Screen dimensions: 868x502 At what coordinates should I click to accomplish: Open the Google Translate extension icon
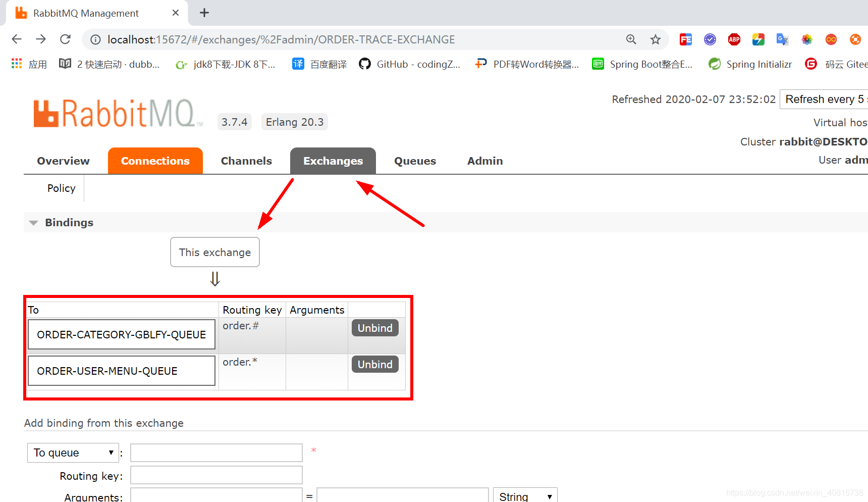(783, 39)
